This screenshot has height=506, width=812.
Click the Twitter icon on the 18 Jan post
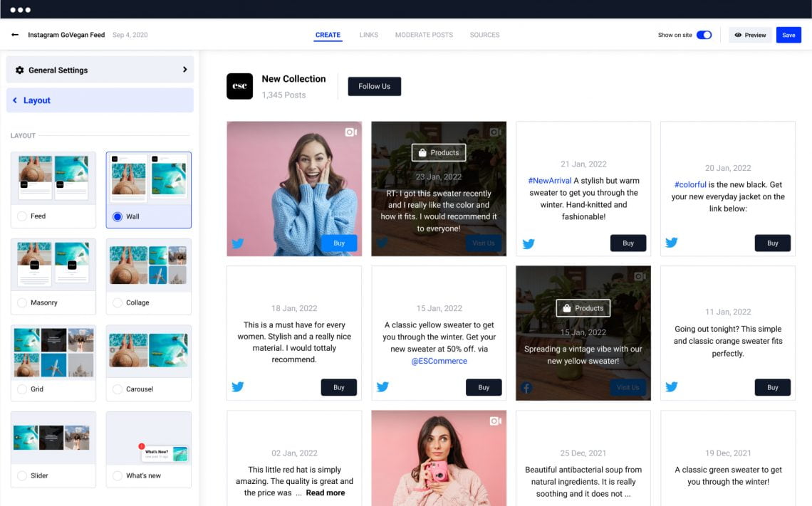[238, 387]
